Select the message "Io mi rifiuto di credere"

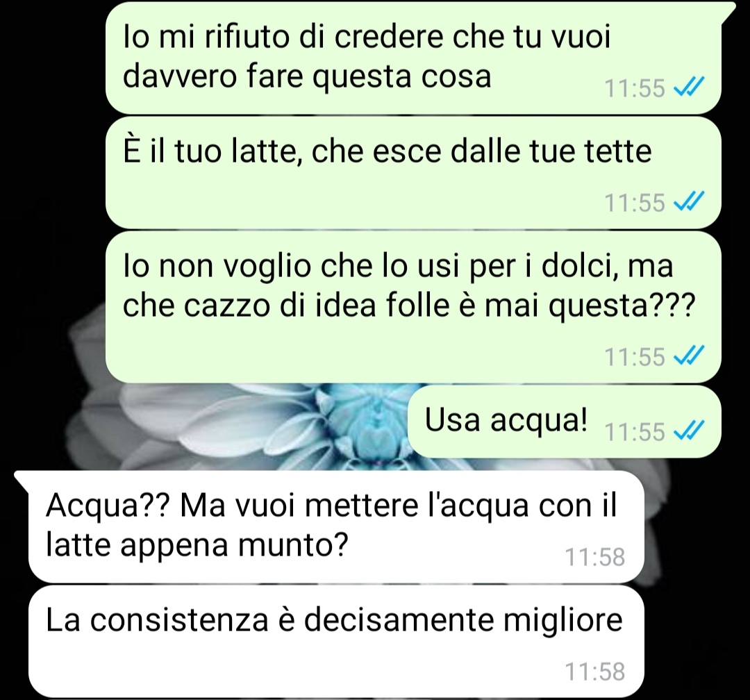tap(413, 58)
